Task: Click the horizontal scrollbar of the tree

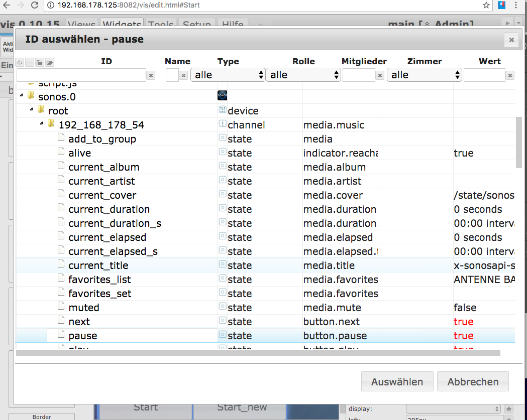Action: 258,353
